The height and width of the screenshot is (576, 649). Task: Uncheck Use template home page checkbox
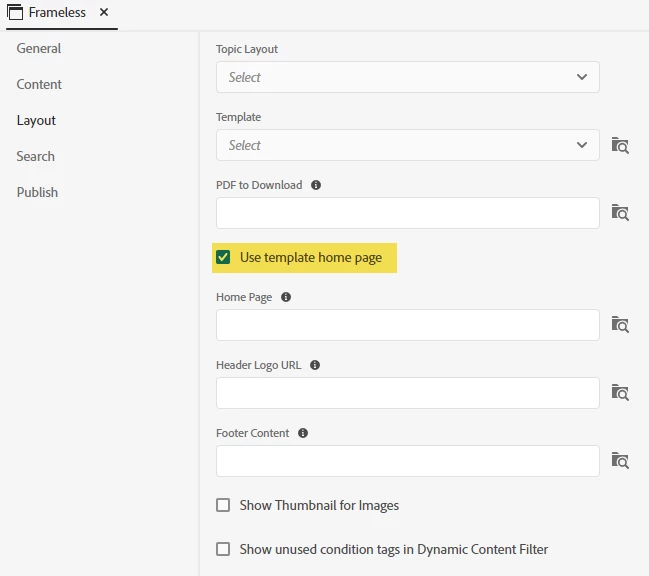point(223,257)
